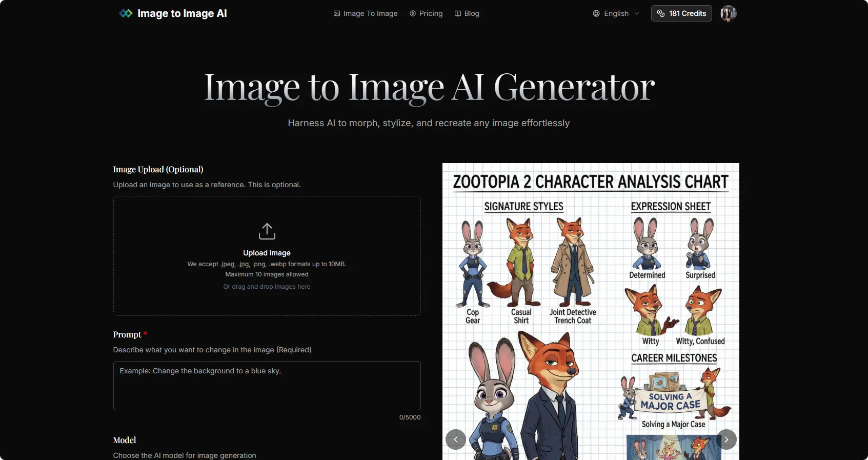Open the site title home link

[x=182, y=13]
